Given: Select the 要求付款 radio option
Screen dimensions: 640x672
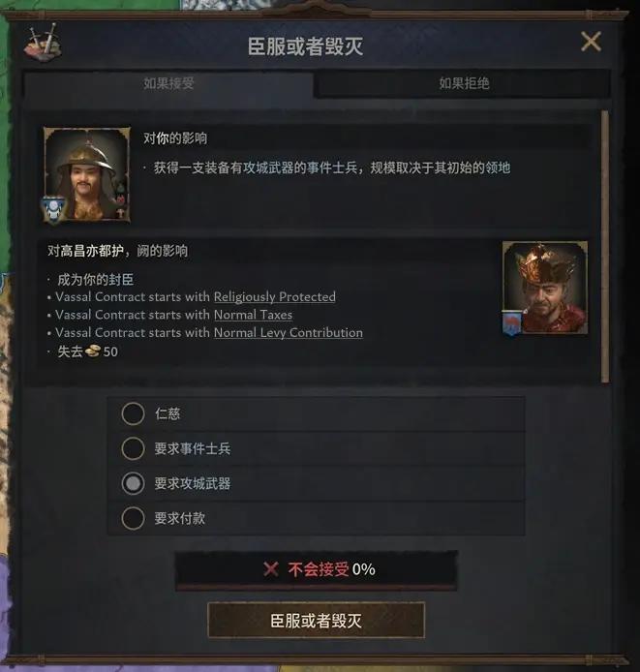Looking at the screenshot, I should 133,519.
